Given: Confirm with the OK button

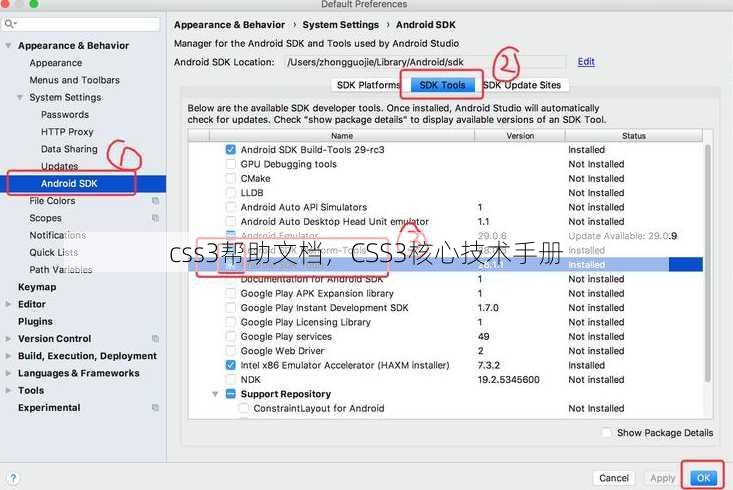Looking at the screenshot, I should tap(704, 478).
